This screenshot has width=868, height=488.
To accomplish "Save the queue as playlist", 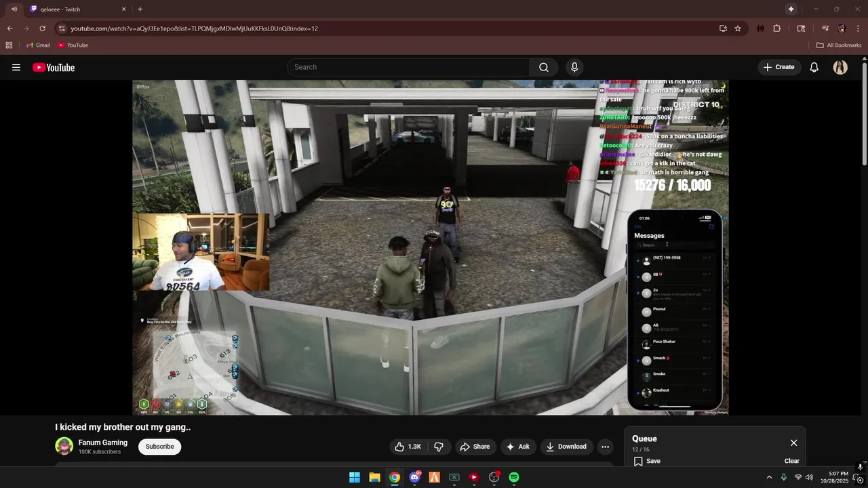I will (647, 461).
